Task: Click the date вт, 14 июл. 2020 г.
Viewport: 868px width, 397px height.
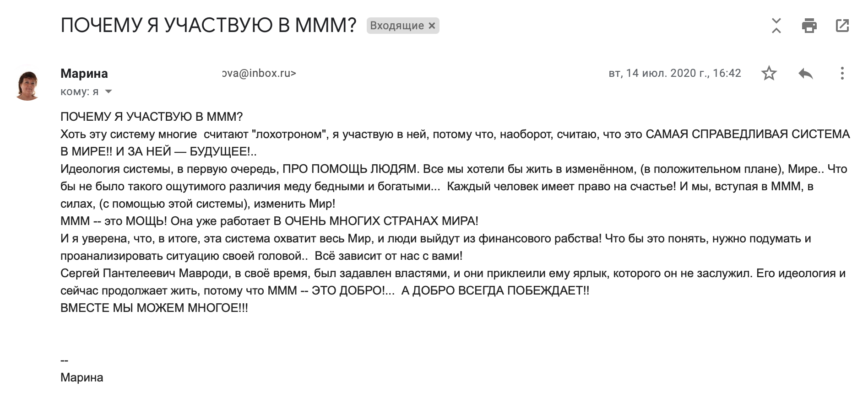Action: [x=674, y=73]
